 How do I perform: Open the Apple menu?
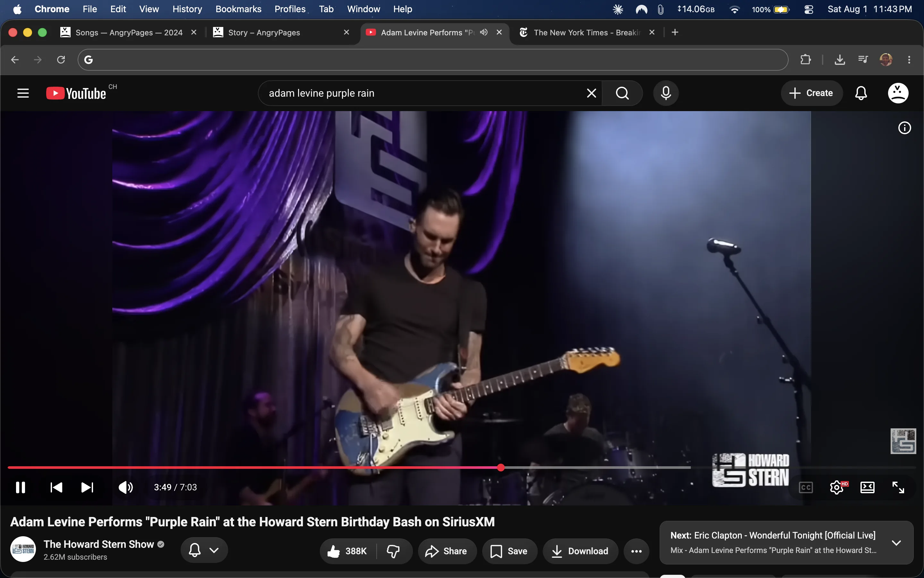click(x=17, y=9)
